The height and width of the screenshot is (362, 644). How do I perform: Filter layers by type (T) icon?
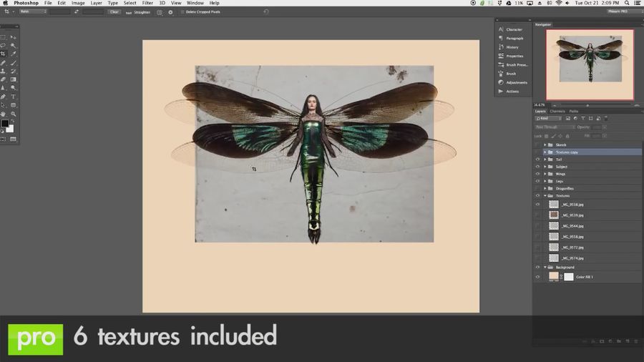coord(582,118)
